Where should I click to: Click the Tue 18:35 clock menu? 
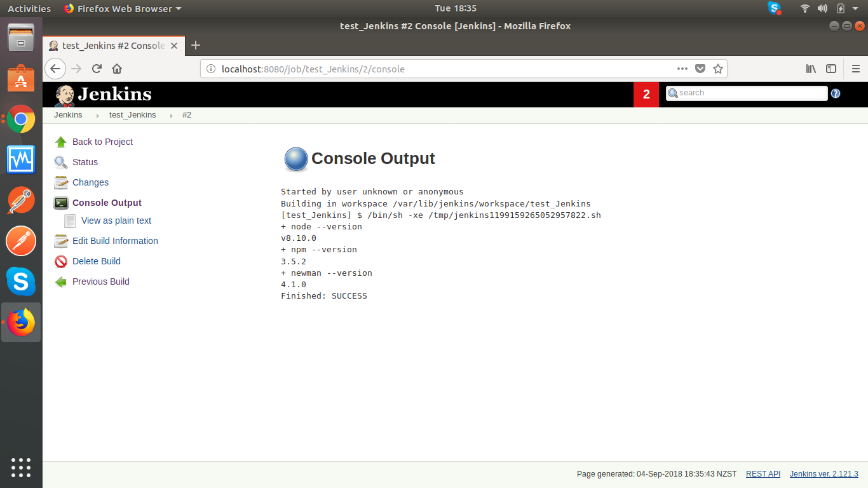pyautogui.click(x=456, y=8)
